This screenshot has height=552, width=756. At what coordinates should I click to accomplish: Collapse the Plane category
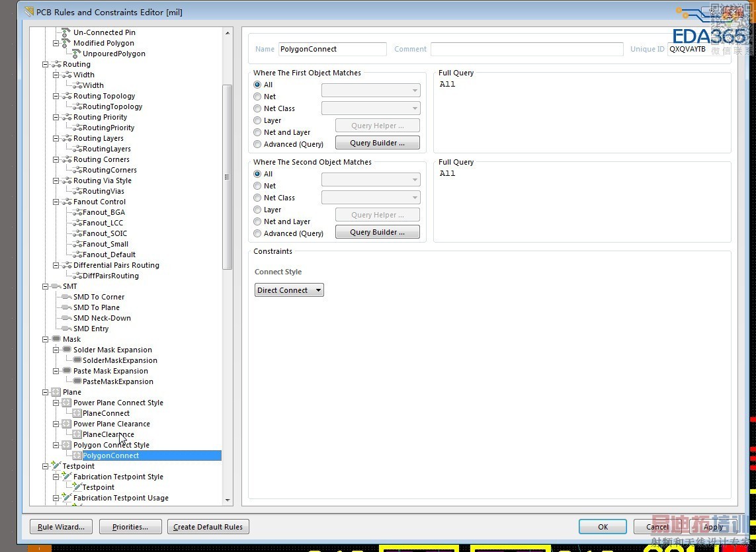(x=46, y=393)
